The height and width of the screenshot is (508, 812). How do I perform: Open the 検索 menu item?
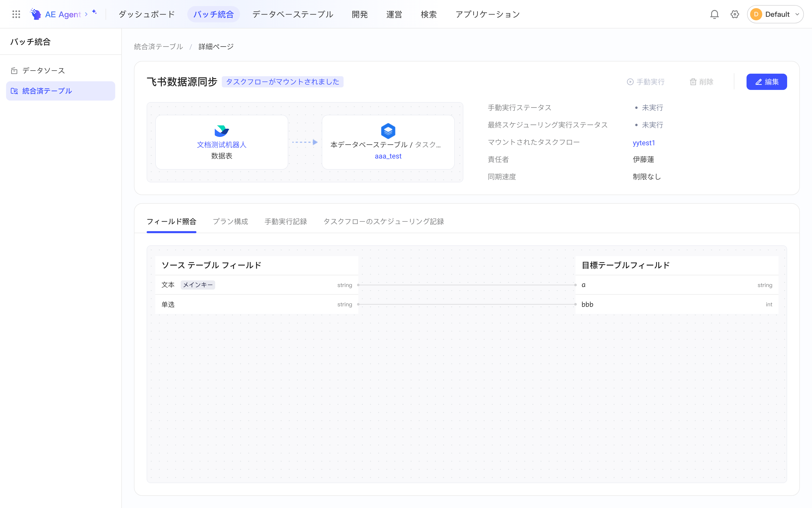(429, 14)
